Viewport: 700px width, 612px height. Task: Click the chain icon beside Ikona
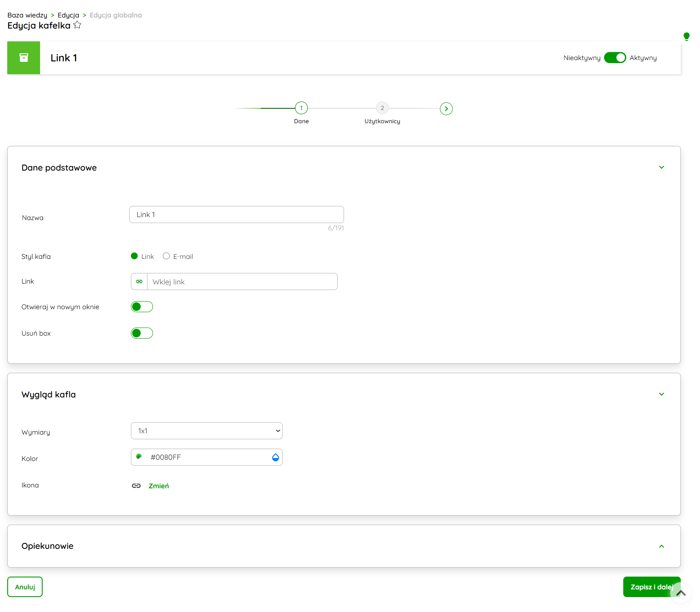[136, 486]
